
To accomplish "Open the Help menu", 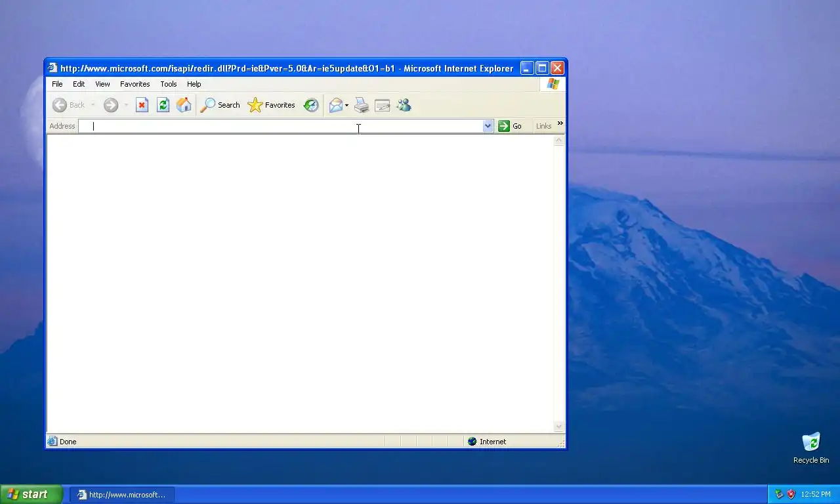I will tap(194, 84).
